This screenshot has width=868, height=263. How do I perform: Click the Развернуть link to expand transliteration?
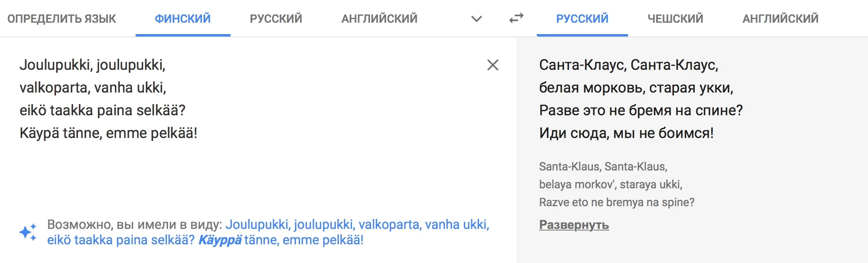click(574, 224)
